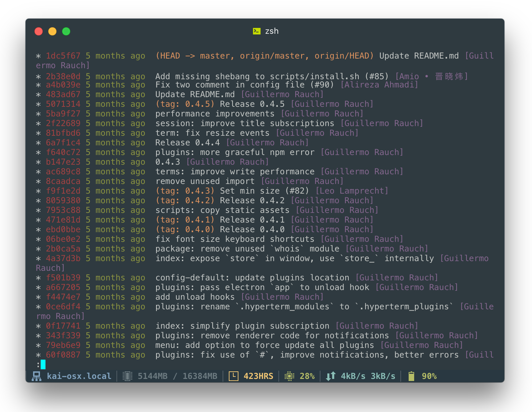Viewport: 532px width, 412px height.
Task: Click the red close window button
Action: (x=39, y=31)
